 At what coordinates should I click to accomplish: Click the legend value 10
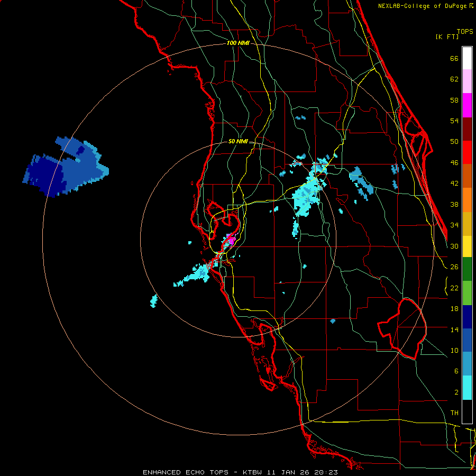coord(454,350)
